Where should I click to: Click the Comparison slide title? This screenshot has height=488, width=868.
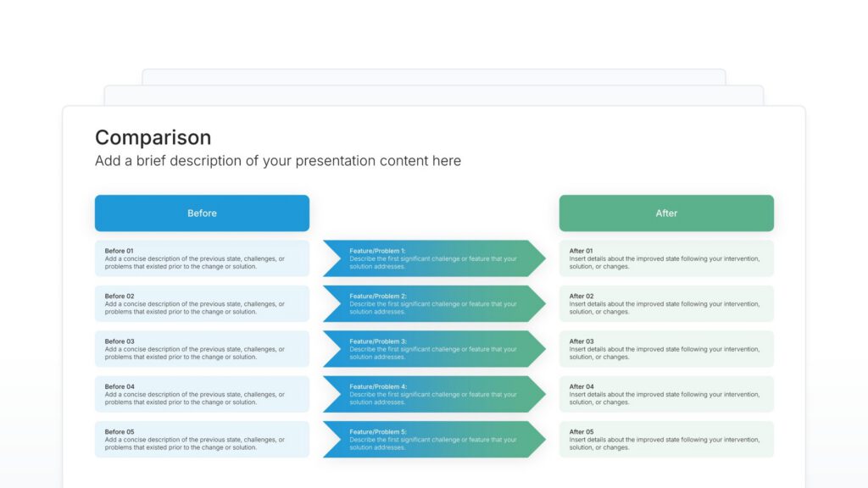(x=153, y=138)
